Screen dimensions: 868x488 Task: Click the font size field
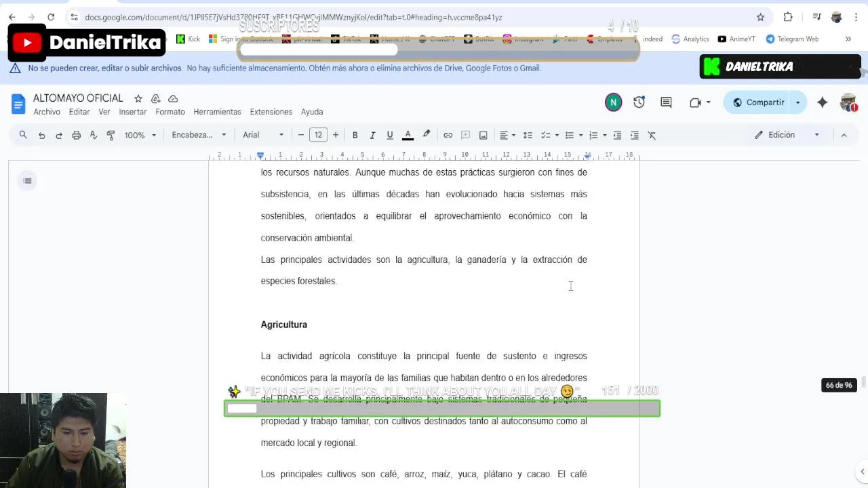(318, 135)
